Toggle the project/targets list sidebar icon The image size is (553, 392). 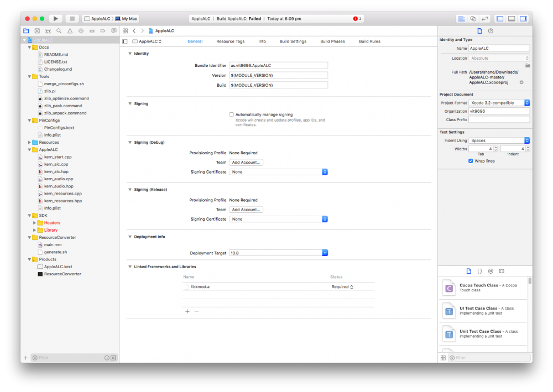(x=125, y=41)
